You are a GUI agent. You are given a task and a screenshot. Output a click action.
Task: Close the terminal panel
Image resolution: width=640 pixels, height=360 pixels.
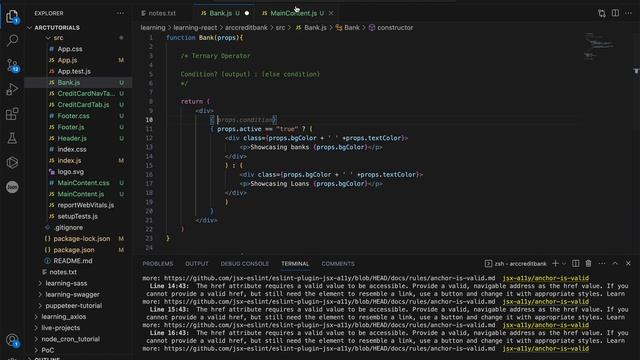tap(629, 264)
